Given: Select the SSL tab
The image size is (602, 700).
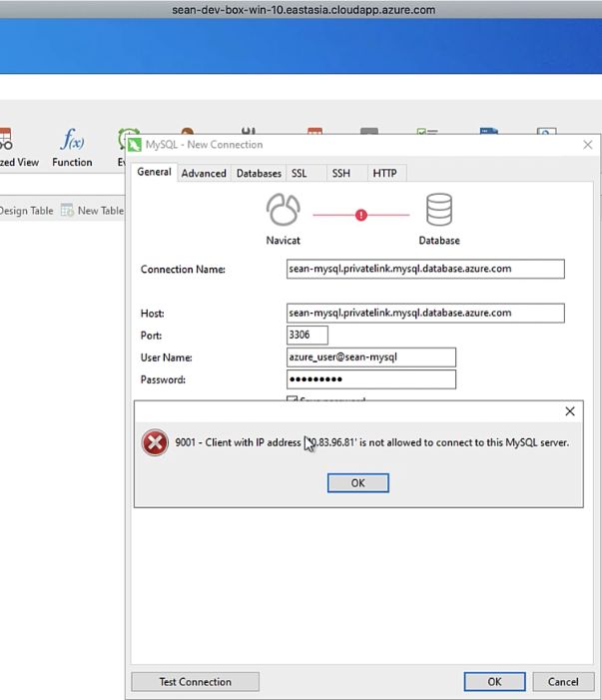Looking at the screenshot, I should pos(300,173).
